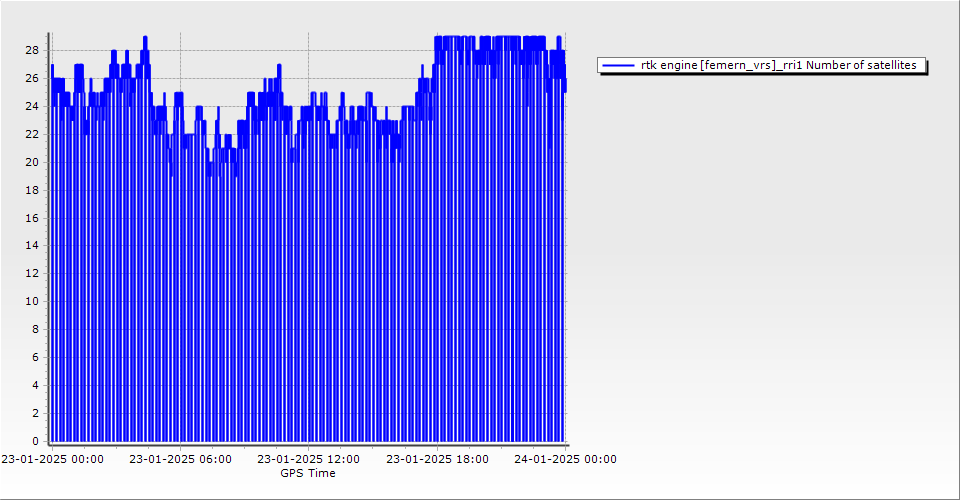Select the '23-01-2025 12:00' time axis label
Viewport: 960px width, 500px height.
click(308, 459)
